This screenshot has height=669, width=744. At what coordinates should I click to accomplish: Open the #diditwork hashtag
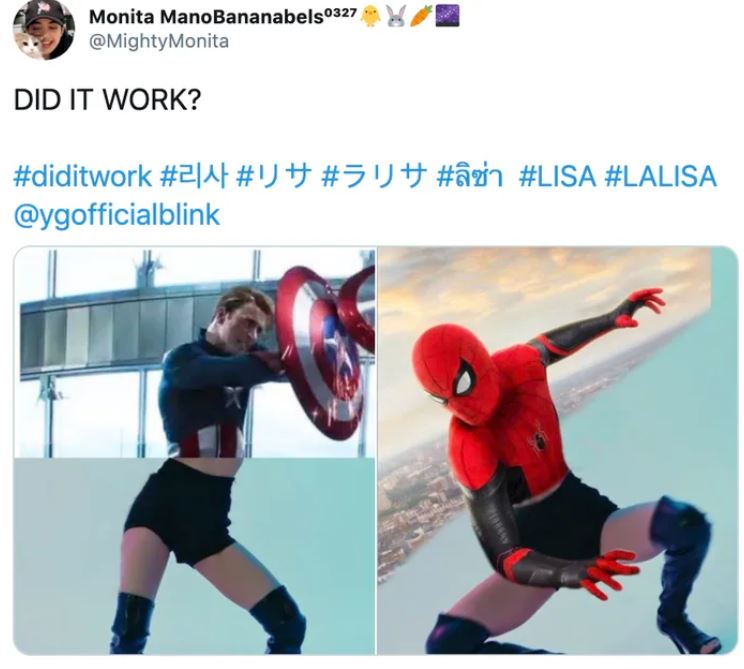(83, 176)
